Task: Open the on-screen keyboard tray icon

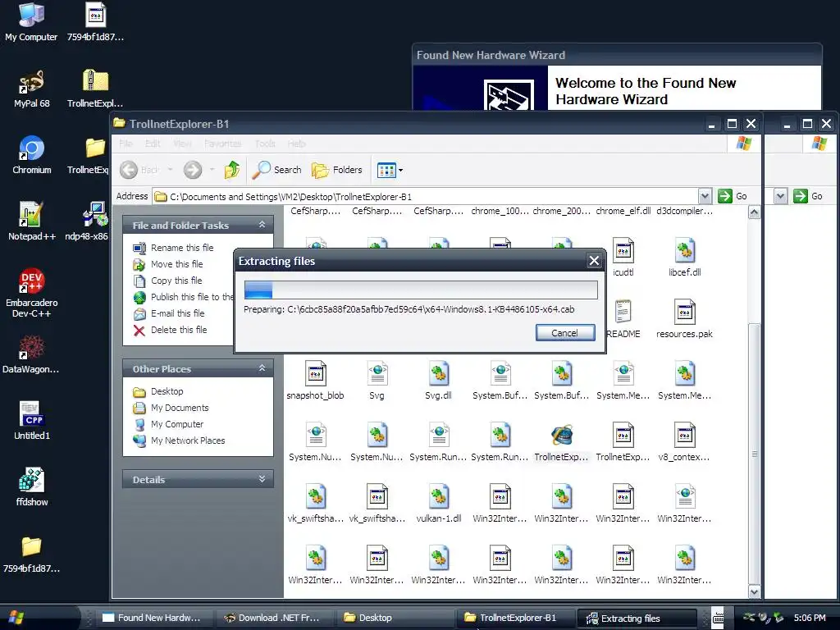Action: [718, 618]
